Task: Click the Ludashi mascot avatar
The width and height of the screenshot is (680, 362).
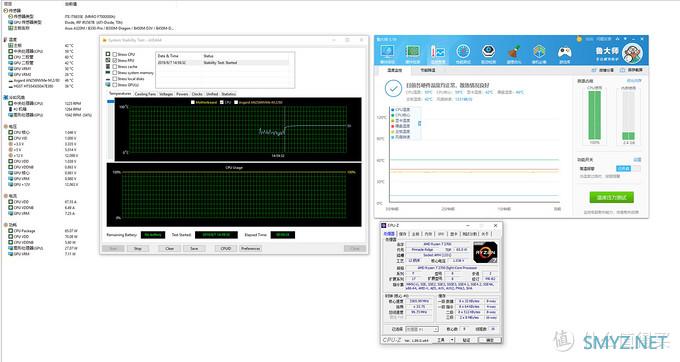Action: pyautogui.click(x=632, y=54)
